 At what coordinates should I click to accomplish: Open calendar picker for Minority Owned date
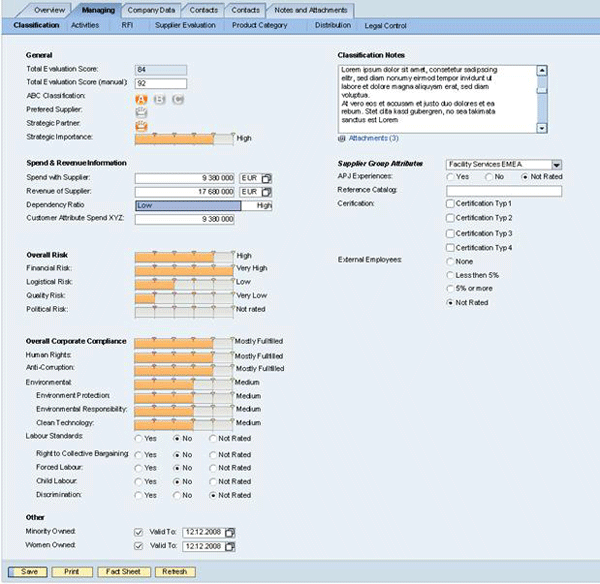[231, 532]
